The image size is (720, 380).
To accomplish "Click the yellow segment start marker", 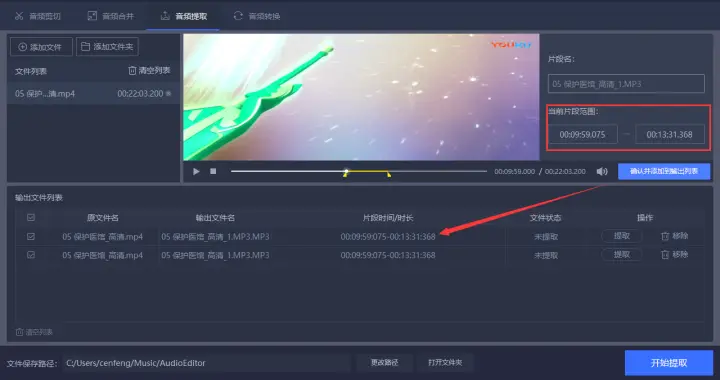I will 345,174.
